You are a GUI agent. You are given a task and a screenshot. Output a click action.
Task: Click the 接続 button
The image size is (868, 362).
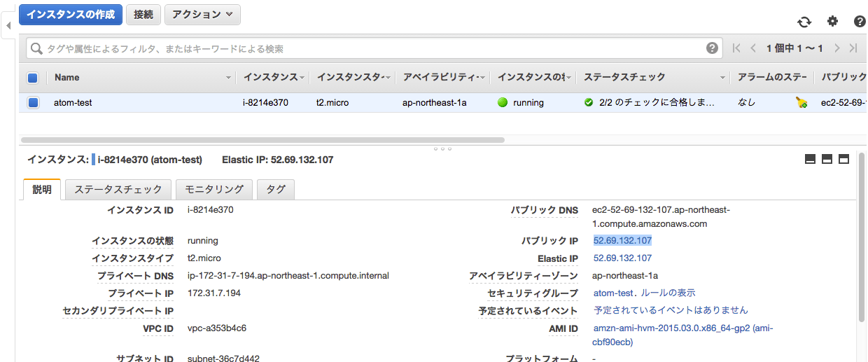pyautogui.click(x=143, y=14)
